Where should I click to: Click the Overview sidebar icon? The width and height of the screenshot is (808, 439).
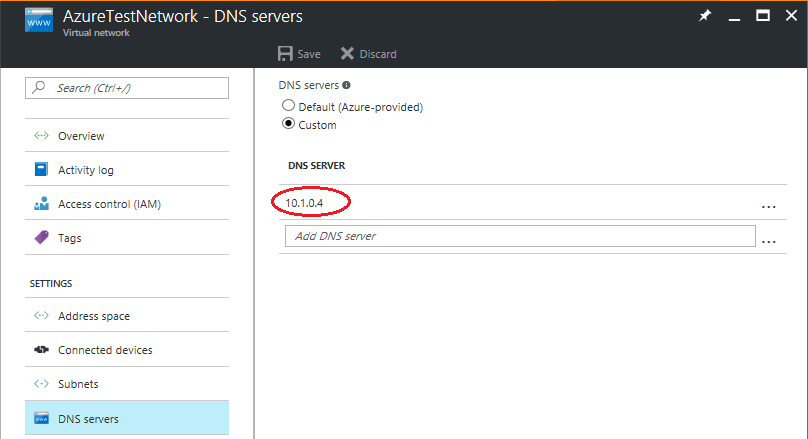pos(41,136)
